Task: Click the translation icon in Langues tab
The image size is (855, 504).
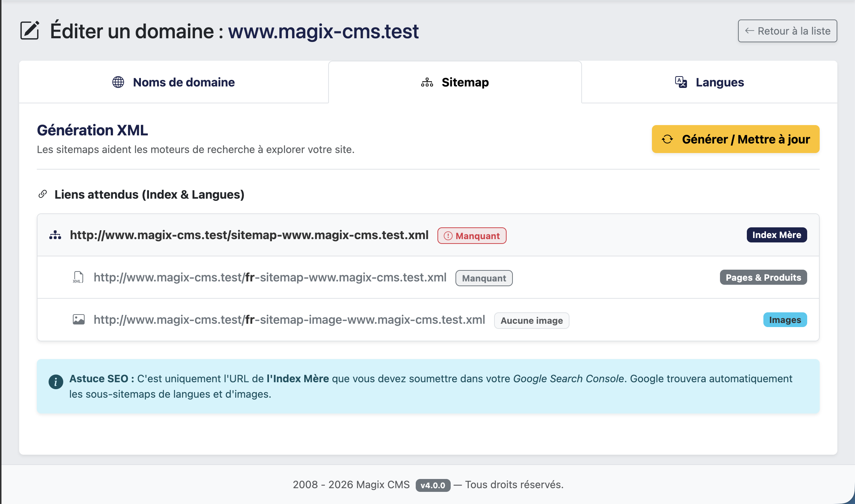Action: coord(681,82)
